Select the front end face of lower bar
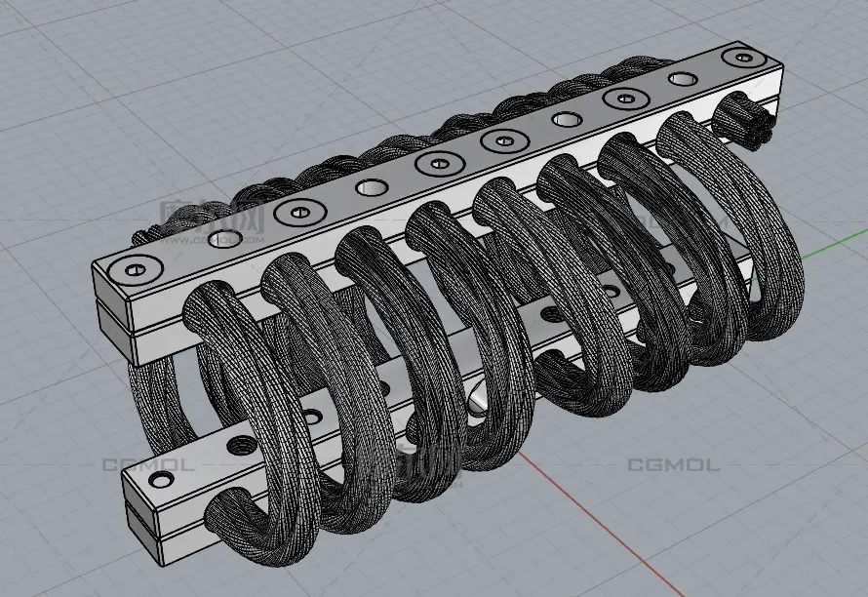The width and height of the screenshot is (868, 597). click(140, 511)
